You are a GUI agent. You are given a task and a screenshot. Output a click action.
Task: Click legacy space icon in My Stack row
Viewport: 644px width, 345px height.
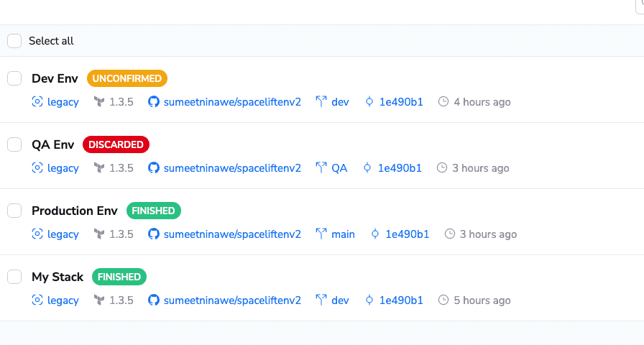pos(37,300)
